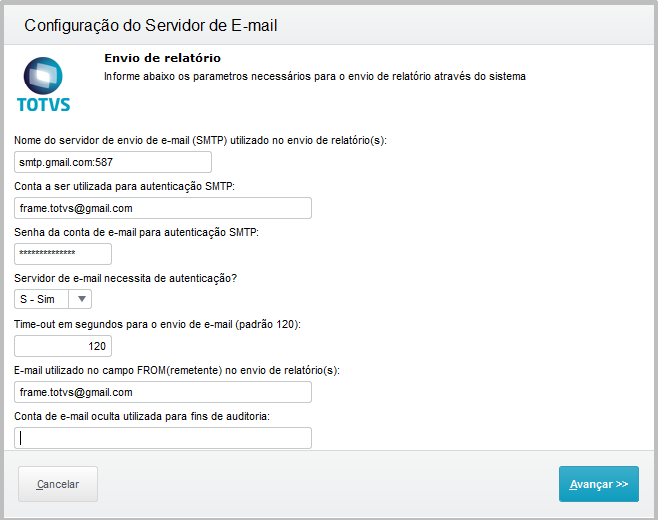Select the time-out field showing 120

click(x=63, y=346)
